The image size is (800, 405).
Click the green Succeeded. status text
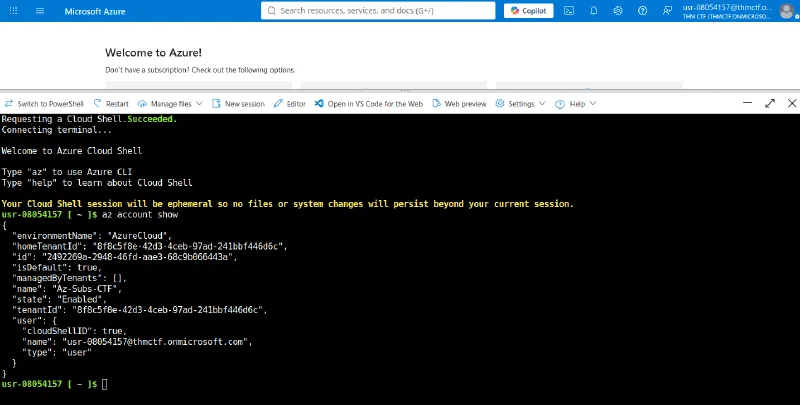[x=152, y=119]
